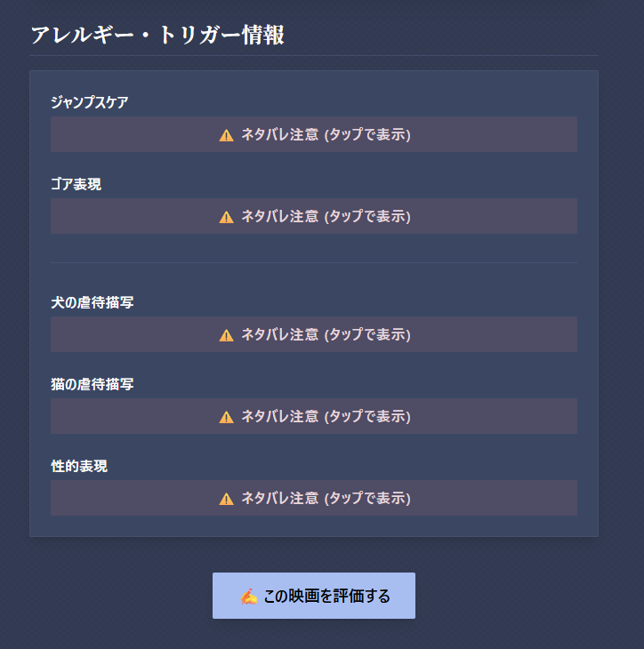Click the warning icon under ジャンプスケア
Screen dimensions: 644x649
coord(226,135)
